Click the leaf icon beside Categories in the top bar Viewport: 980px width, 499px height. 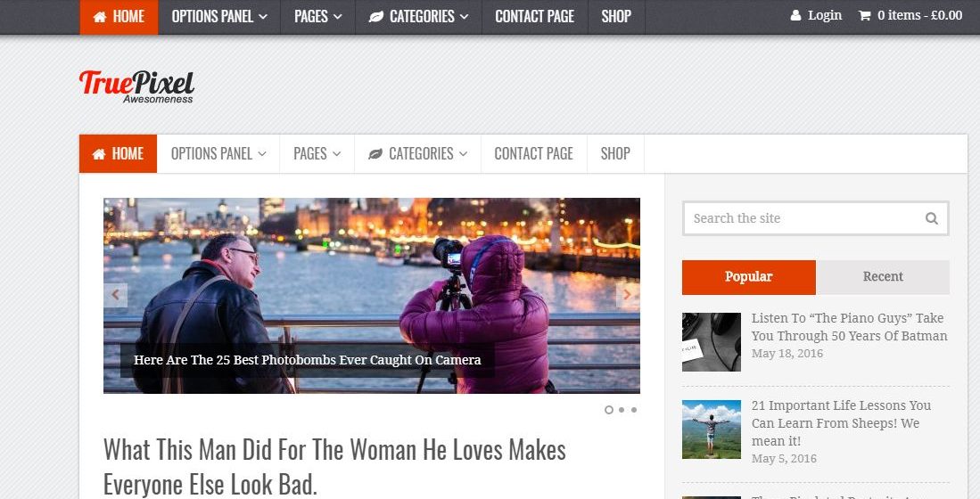point(375,17)
